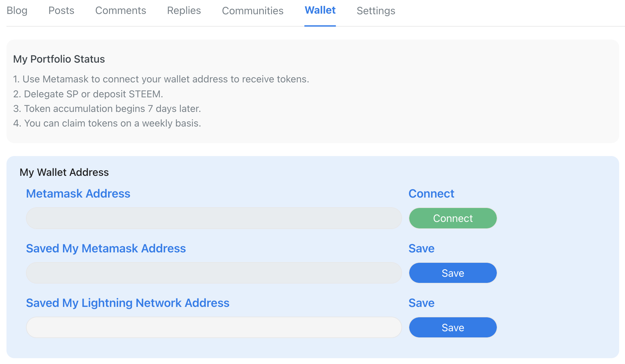Select the Communities tab
This screenshot has width=625, height=364.
coord(252,11)
